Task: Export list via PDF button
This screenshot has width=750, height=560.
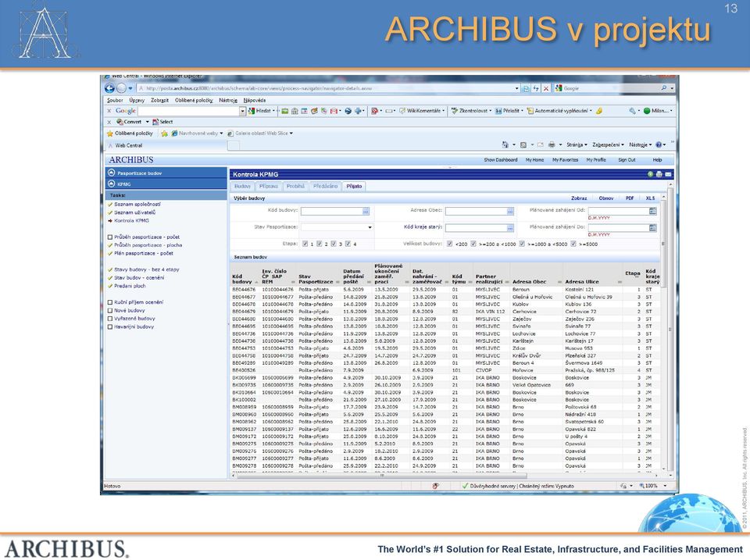Action: point(630,198)
